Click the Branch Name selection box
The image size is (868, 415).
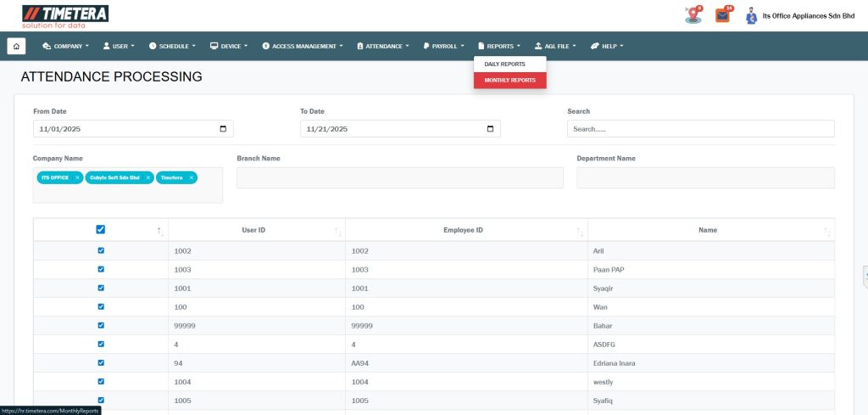point(399,177)
